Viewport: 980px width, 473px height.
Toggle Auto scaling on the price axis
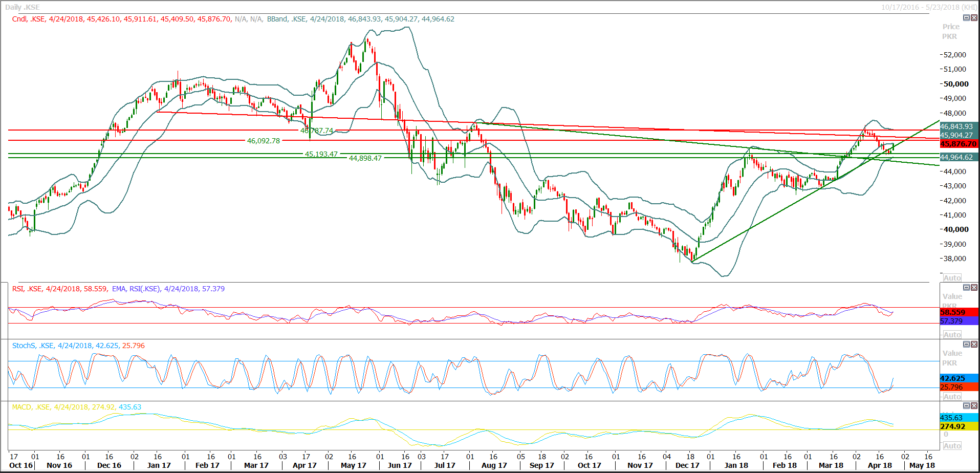952,278
